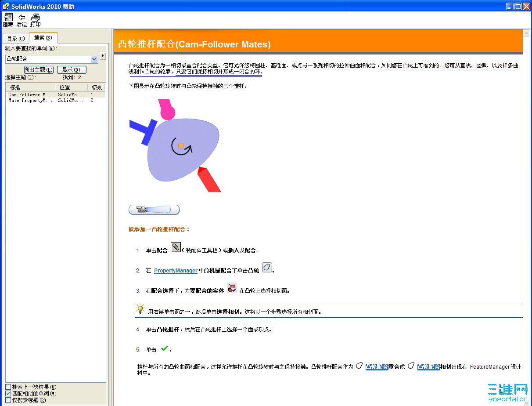Click the 欲添加一凸轮推杆配合 heading text
The height and width of the screenshot is (406, 532).
pyautogui.click(x=159, y=229)
